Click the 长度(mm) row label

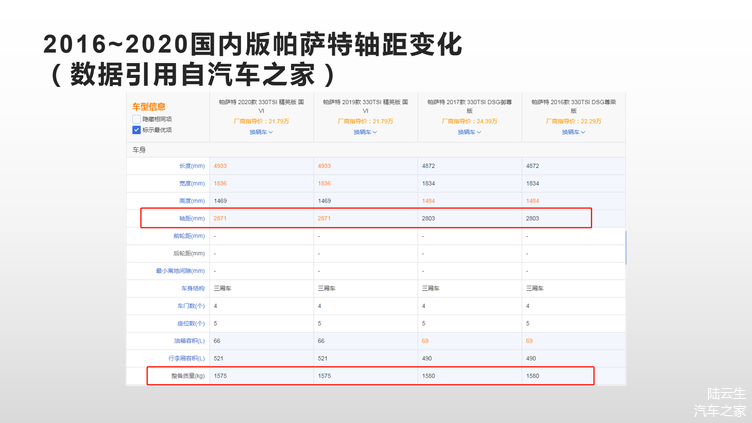(192, 166)
